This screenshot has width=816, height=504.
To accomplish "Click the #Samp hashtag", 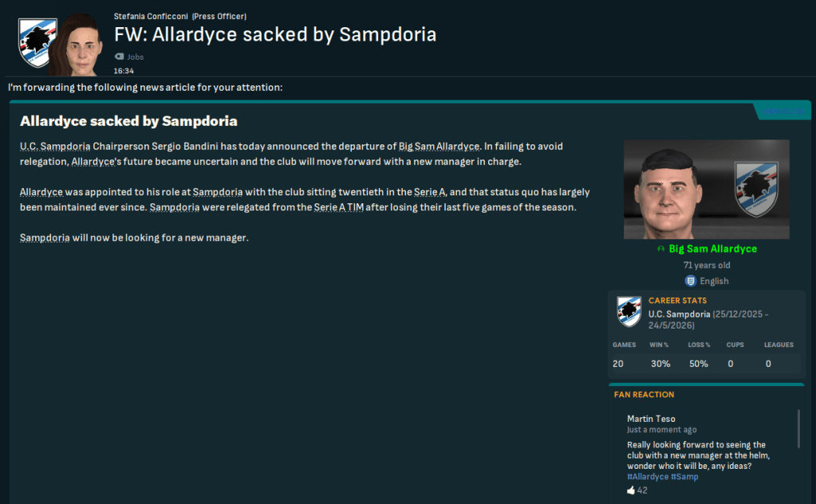I will pyautogui.click(x=684, y=477).
